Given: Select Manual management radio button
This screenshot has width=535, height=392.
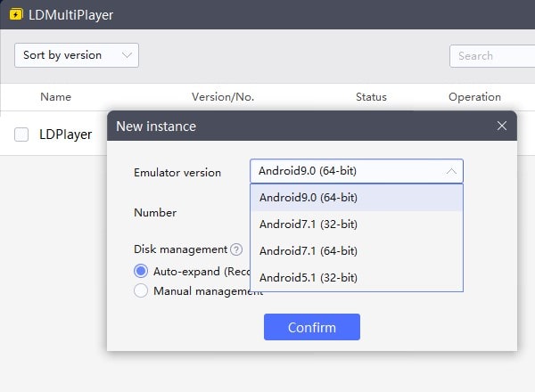Looking at the screenshot, I should (x=141, y=290).
